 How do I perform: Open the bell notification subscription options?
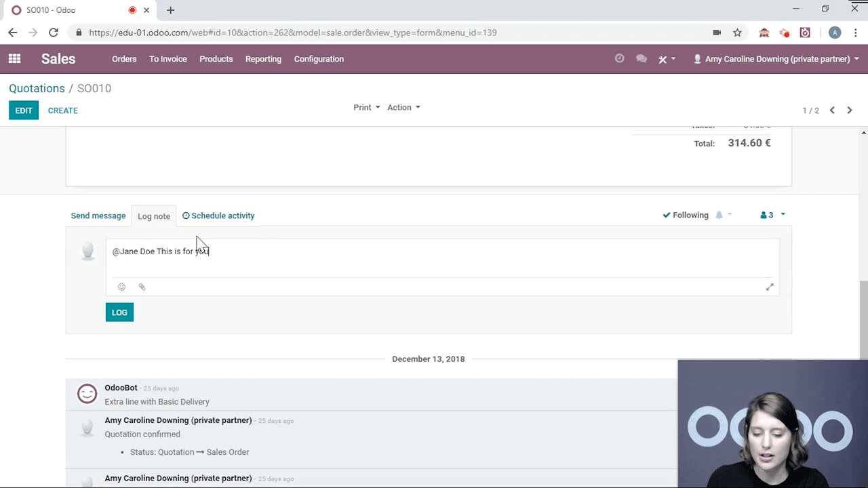(x=723, y=215)
